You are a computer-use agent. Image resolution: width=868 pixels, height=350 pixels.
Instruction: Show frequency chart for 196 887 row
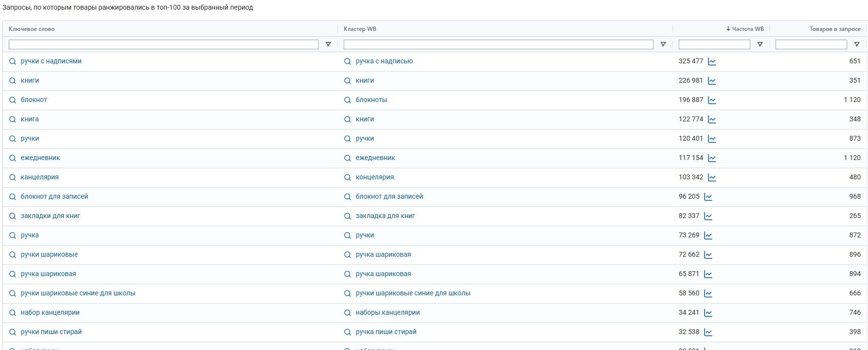click(712, 100)
